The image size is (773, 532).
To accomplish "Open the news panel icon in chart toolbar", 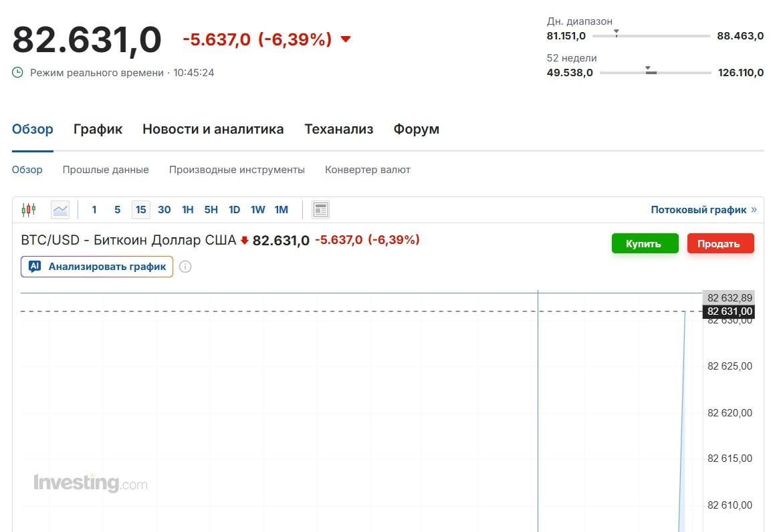I will pos(321,210).
